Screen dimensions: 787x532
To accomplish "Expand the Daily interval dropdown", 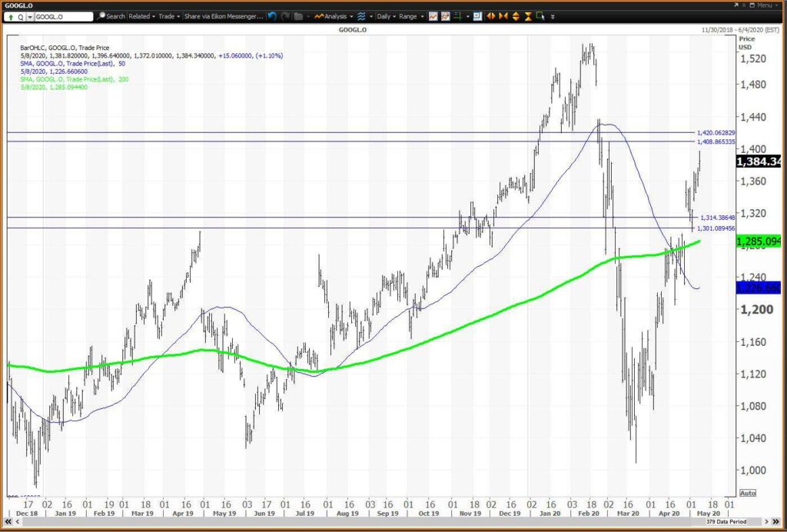I will coord(387,16).
